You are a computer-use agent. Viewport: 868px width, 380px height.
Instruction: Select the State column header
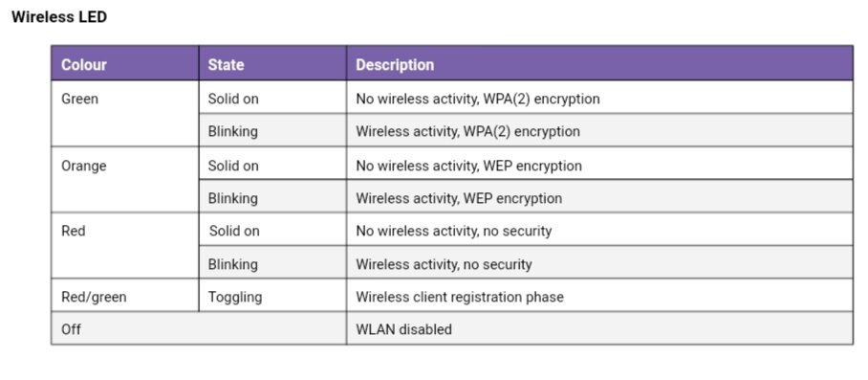272,64
